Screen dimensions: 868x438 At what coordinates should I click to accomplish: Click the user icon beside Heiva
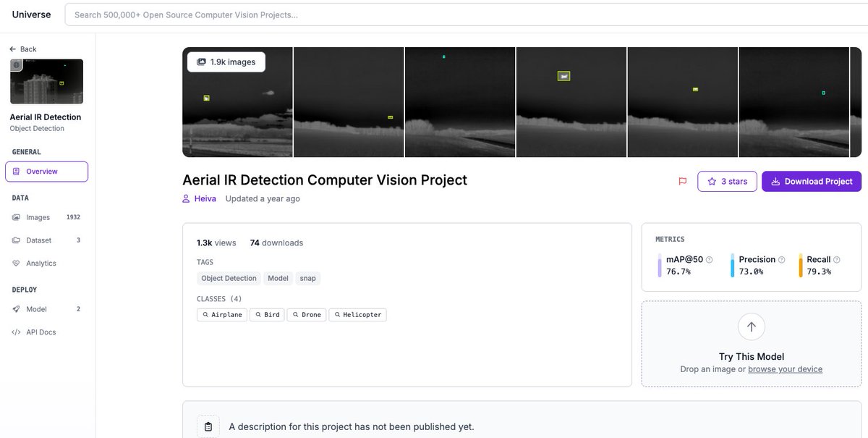(x=187, y=198)
